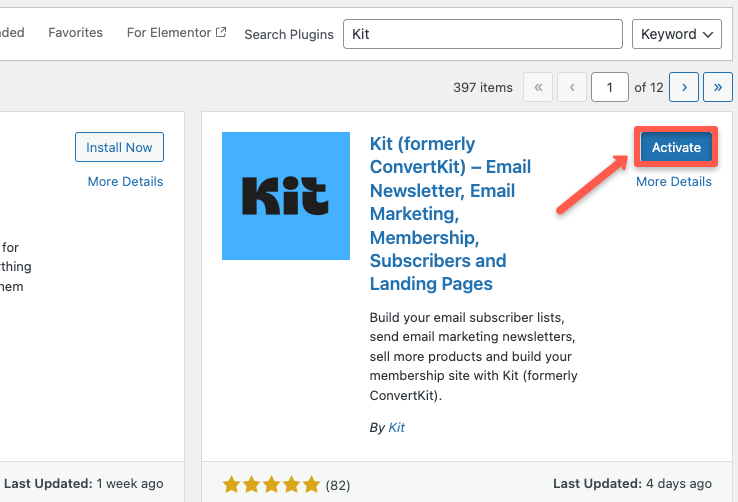Click the Kit plugin logo thumbnail
The image size is (738, 502).
point(285,195)
